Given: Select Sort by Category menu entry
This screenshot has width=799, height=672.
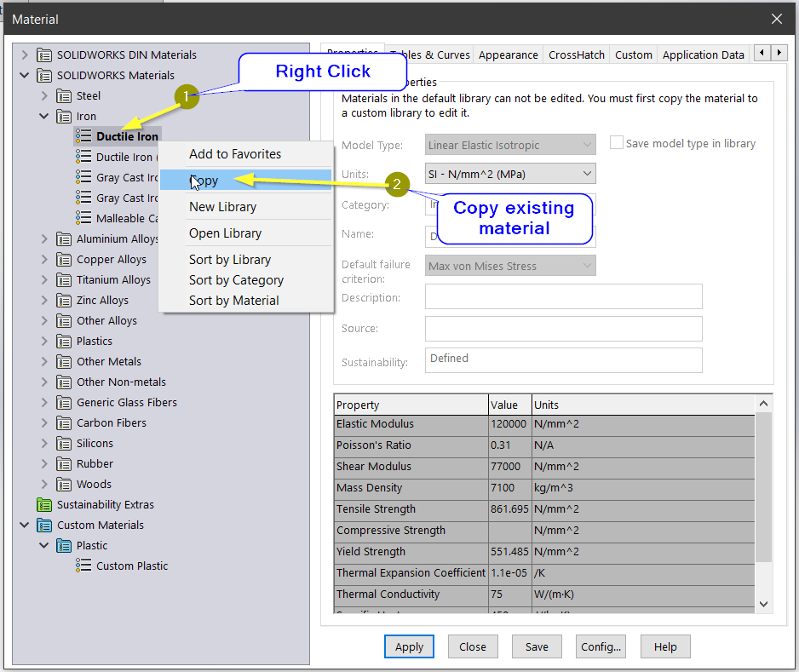Looking at the screenshot, I should tap(236, 279).
